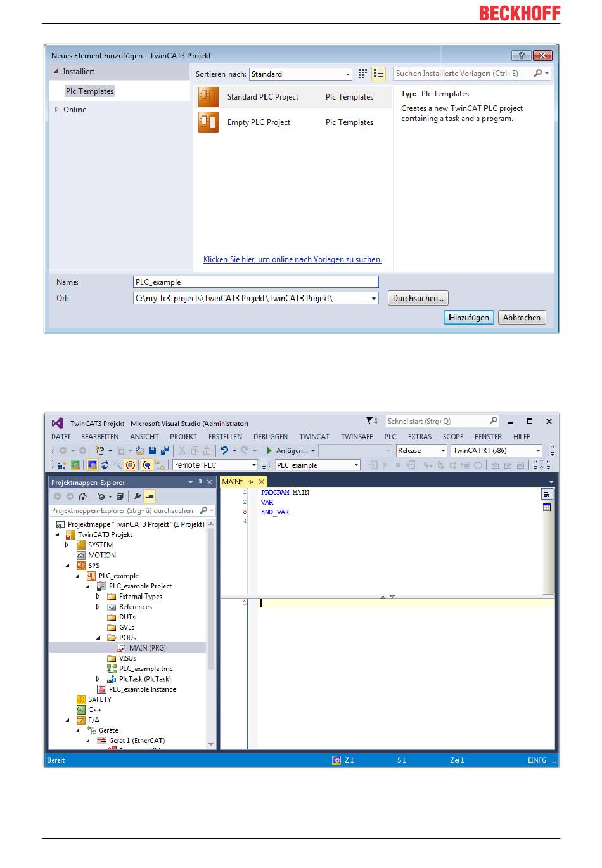This screenshot has height=868, width=602.
Task: Open the PLC_example active project dropdown
Action: tap(317, 465)
